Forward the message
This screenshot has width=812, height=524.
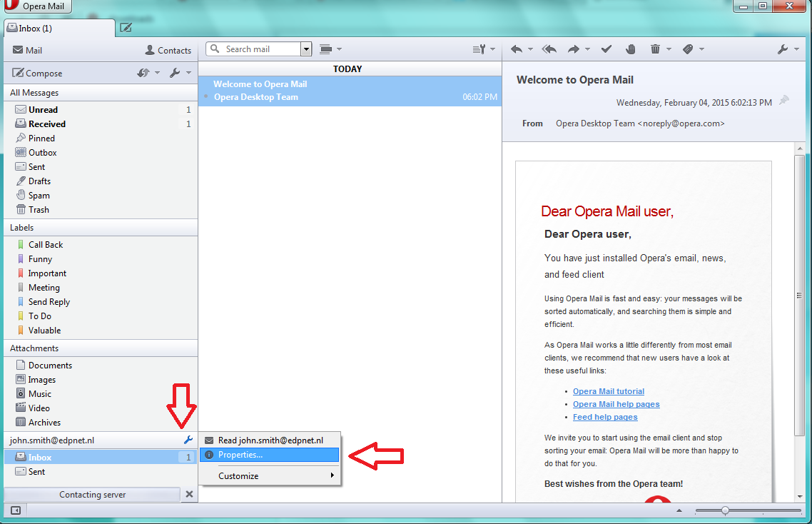573,49
